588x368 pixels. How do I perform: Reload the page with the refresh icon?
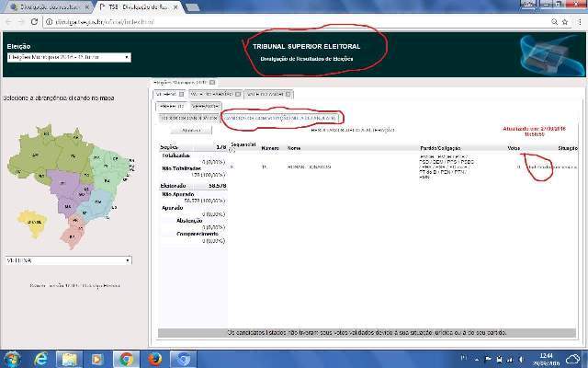[34, 22]
